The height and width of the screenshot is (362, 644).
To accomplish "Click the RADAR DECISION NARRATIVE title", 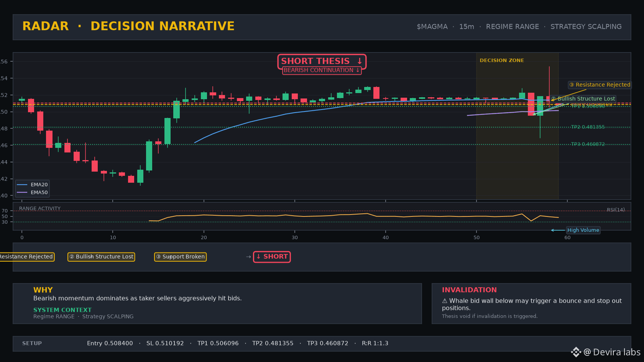I will [x=128, y=26].
